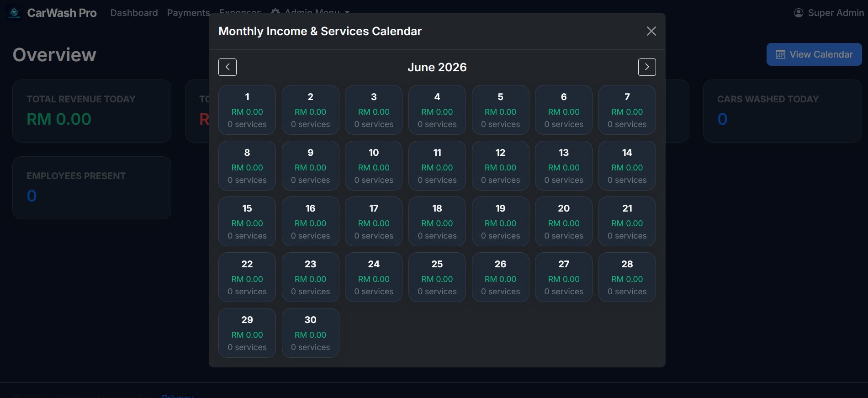
Task: Click the CarWash Pro logo icon
Action: (14, 13)
